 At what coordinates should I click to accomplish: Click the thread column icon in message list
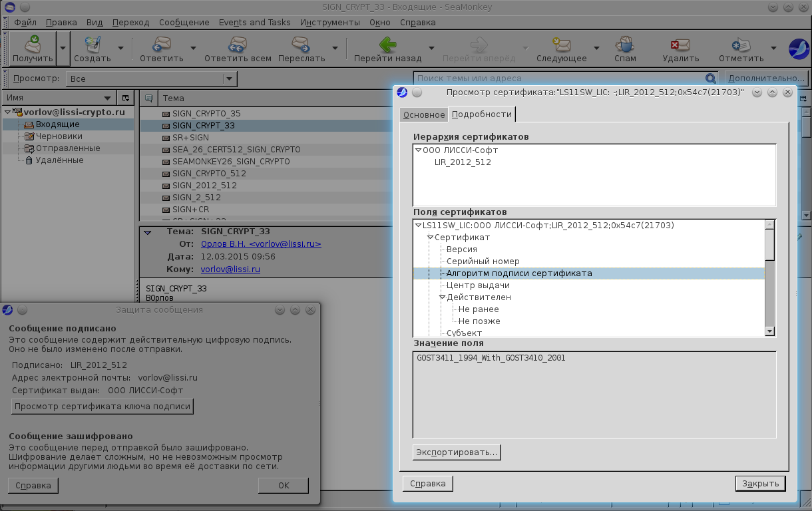(149, 98)
